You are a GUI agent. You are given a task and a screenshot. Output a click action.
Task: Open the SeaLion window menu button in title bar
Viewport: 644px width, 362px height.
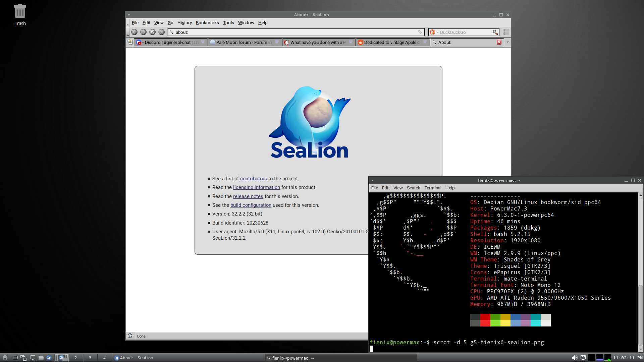pos(129,15)
